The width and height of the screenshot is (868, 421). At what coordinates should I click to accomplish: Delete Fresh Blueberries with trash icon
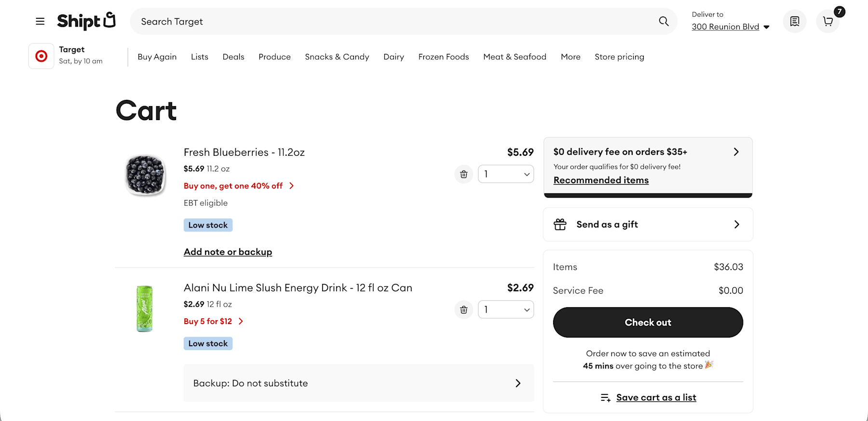[463, 174]
